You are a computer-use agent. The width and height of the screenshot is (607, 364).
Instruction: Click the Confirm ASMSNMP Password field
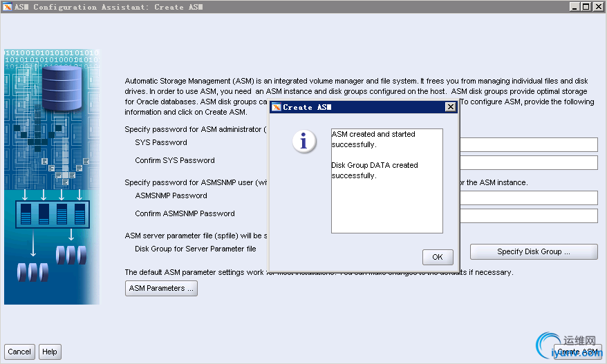click(x=528, y=215)
